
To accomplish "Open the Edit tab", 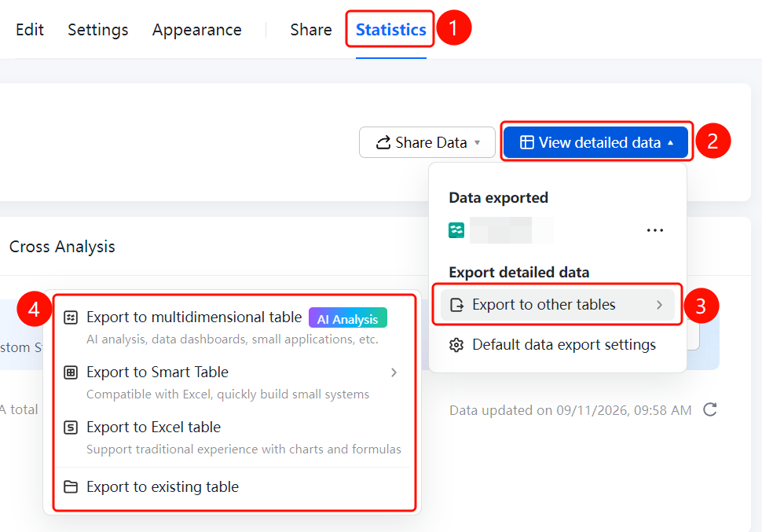I will point(30,30).
